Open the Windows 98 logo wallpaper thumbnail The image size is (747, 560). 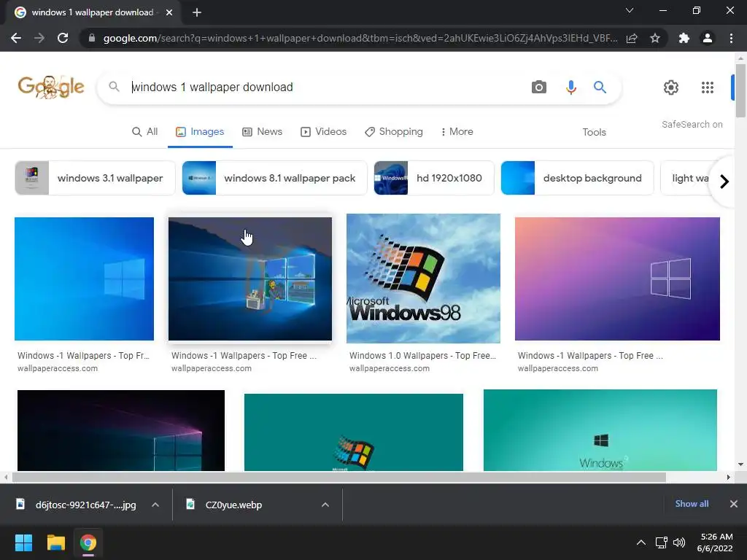pyautogui.click(x=423, y=279)
